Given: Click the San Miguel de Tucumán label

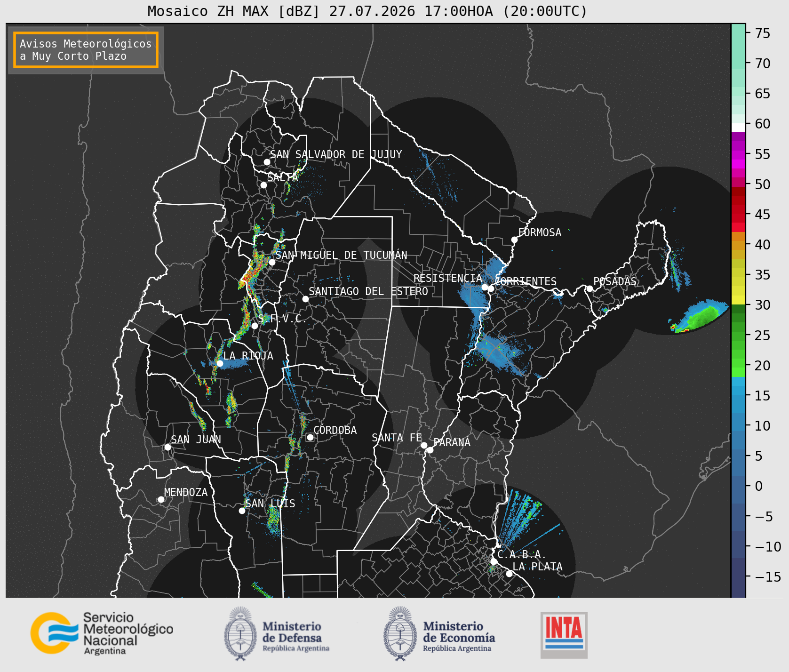Looking at the screenshot, I should 342,255.
